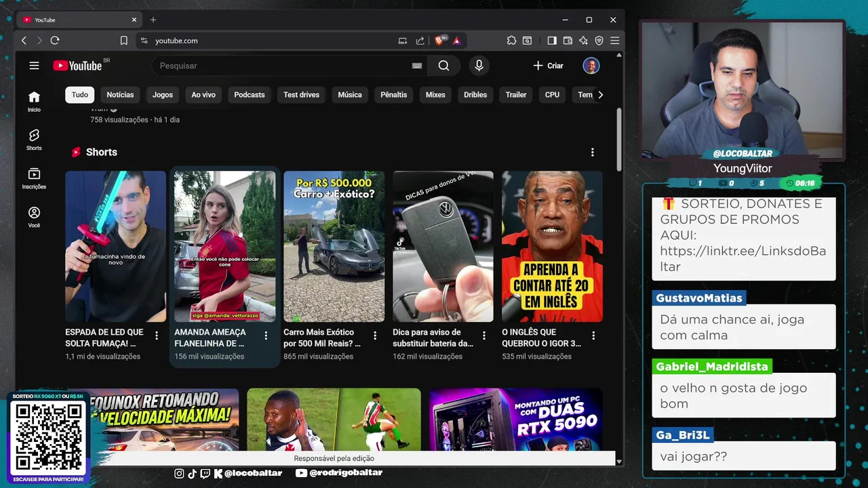Start voice search with microphone icon
The image size is (868, 488).
point(479,66)
